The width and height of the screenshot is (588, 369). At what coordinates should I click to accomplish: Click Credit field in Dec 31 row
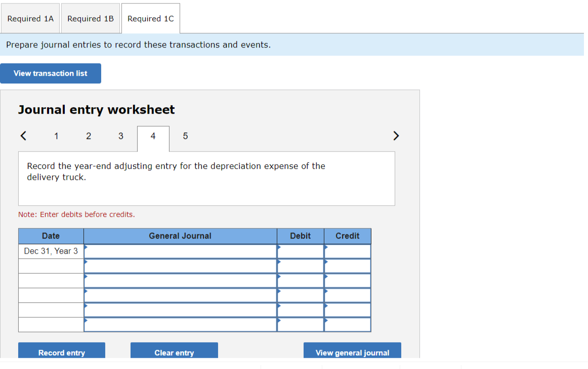[x=348, y=251]
